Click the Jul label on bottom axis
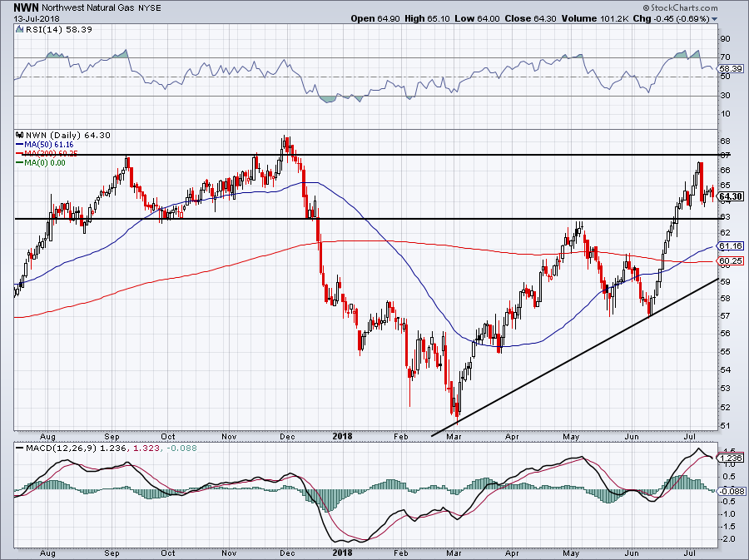The width and height of the screenshot is (749, 560). pyautogui.click(x=689, y=553)
